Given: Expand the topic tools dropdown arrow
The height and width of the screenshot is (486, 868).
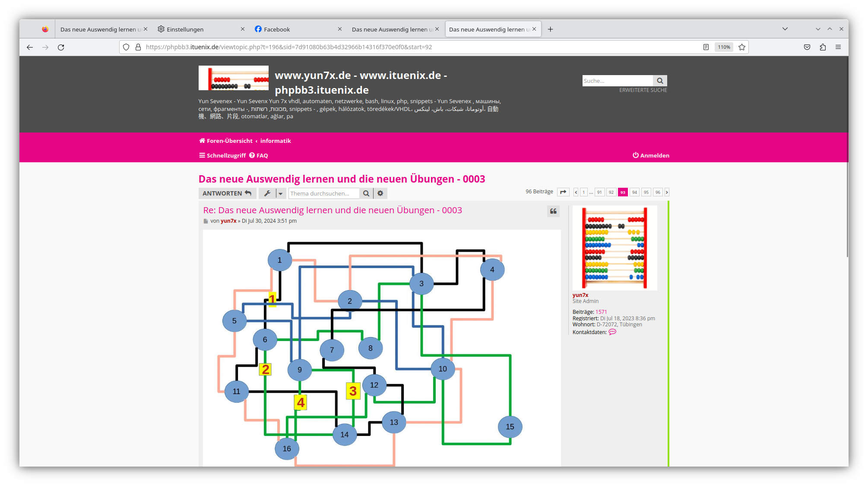Looking at the screenshot, I should tap(280, 193).
